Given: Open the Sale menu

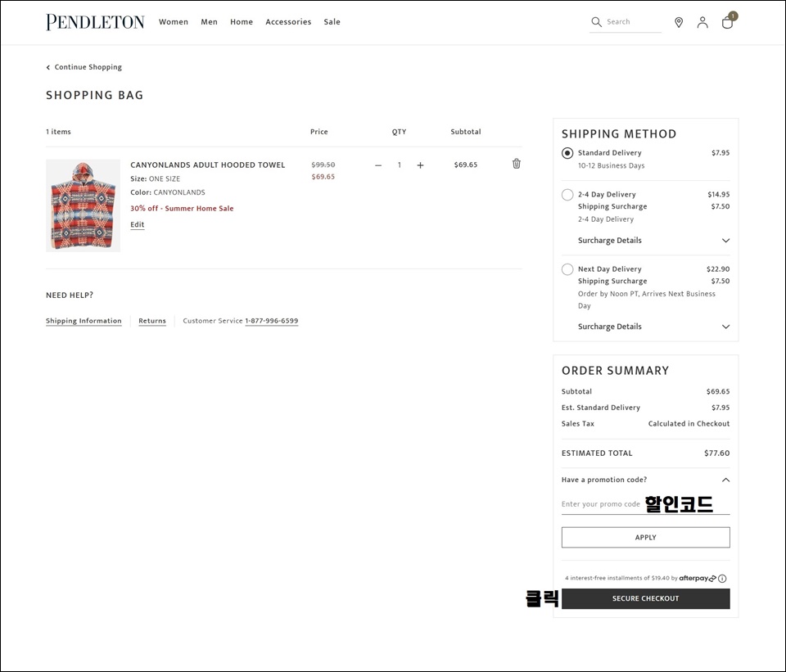Looking at the screenshot, I should (332, 22).
